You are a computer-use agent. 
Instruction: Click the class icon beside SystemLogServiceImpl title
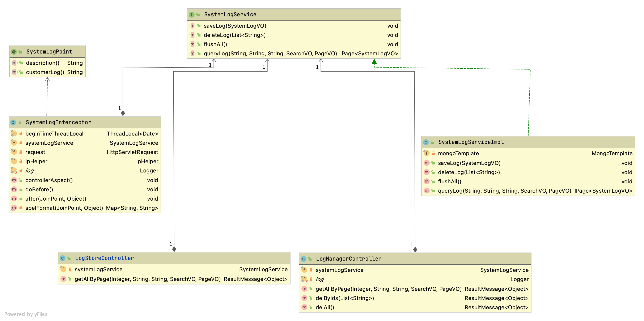(x=426, y=142)
